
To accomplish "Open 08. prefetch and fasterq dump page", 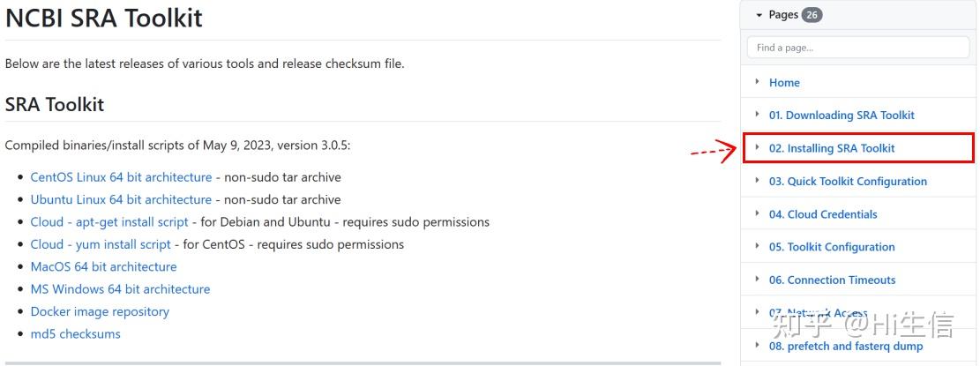I will click(x=846, y=347).
